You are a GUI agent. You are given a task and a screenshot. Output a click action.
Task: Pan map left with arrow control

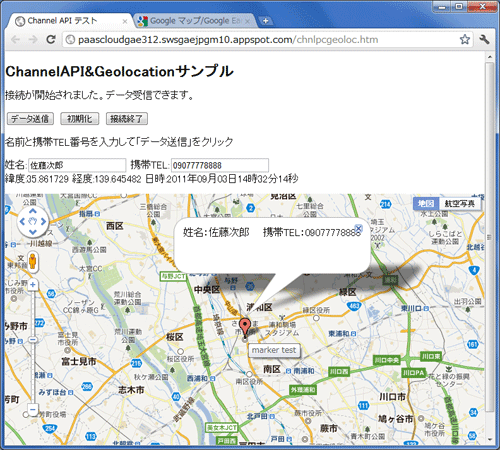22,221
